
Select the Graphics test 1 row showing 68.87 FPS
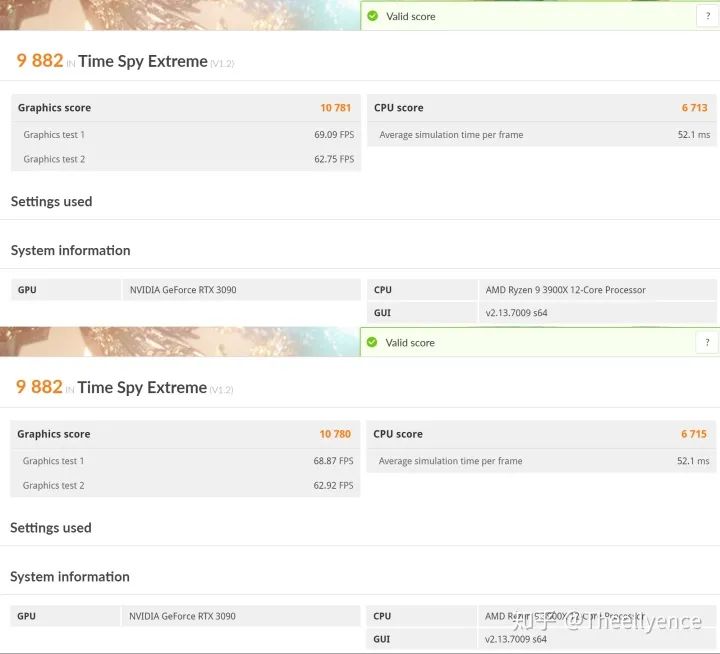tap(186, 461)
